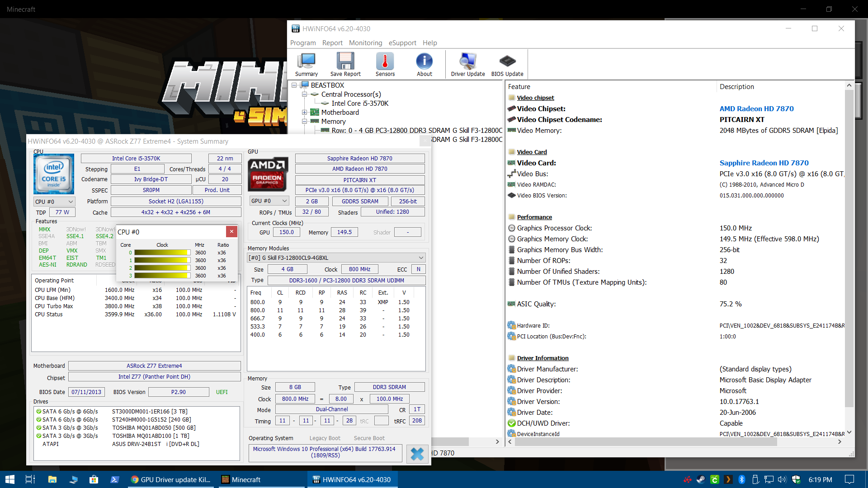The image size is (868, 488).
Task: Click the Core 0 clock bar
Action: (162, 253)
